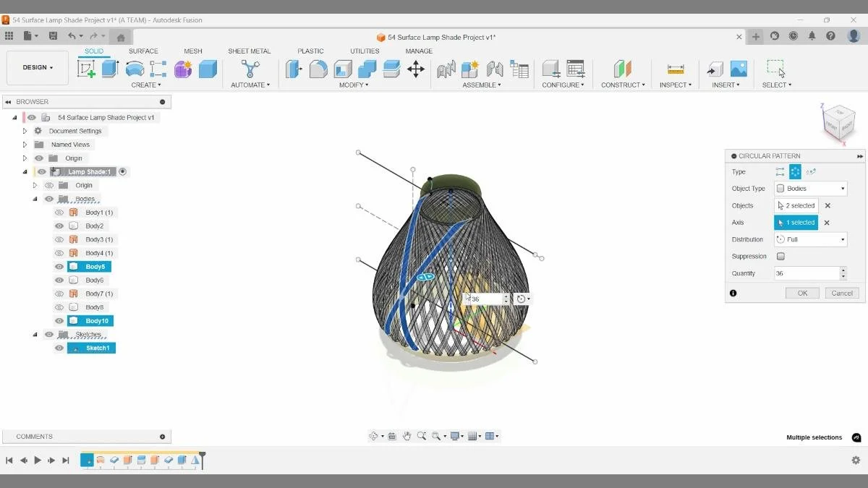Expand the Document Settings node
Image resolution: width=868 pixels, height=488 pixels.
[25, 131]
